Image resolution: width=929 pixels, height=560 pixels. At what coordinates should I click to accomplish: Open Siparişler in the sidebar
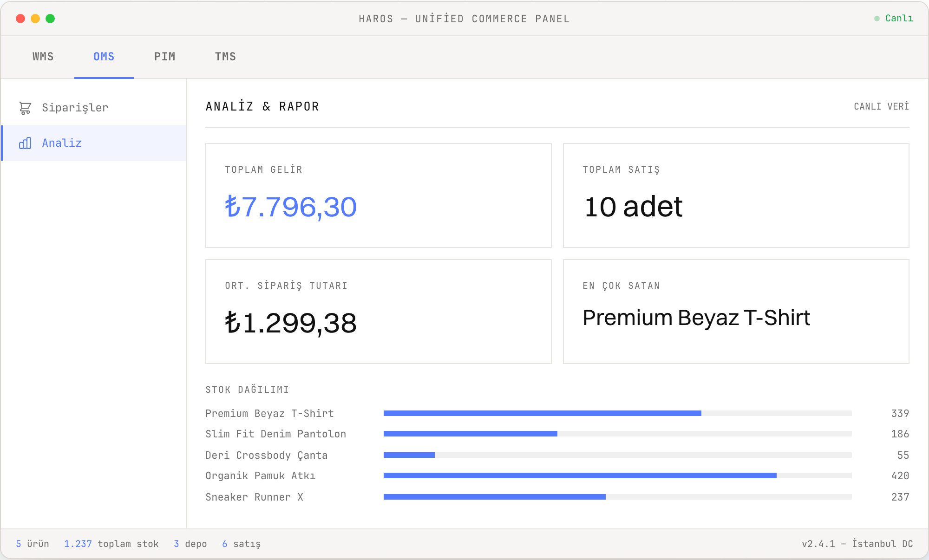[94, 108]
